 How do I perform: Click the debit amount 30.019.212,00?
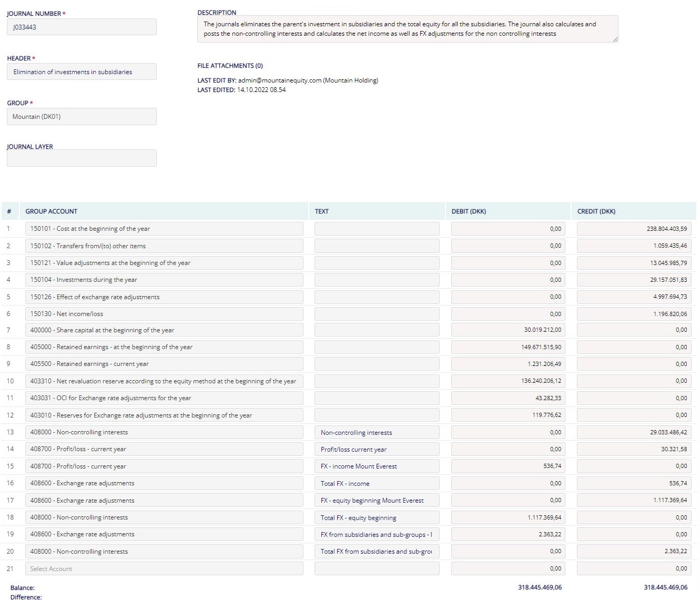(x=509, y=330)
